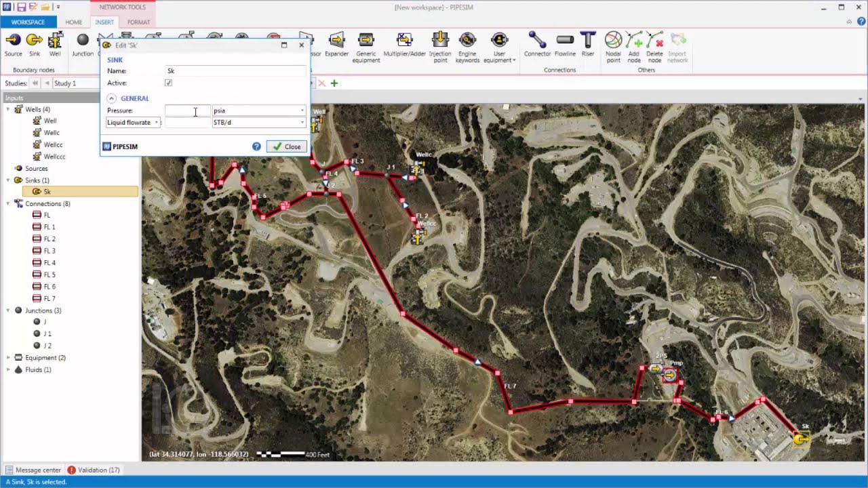Viewport: 868px width, 488px height.
Task: Open the STB/d flowrate unit dropdown
Action: point(259,123)
